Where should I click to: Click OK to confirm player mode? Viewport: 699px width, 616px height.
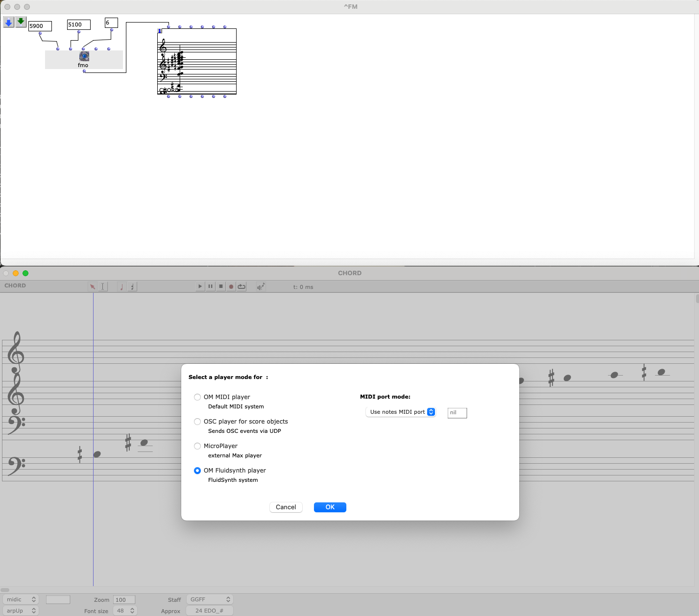pos(330,507)
